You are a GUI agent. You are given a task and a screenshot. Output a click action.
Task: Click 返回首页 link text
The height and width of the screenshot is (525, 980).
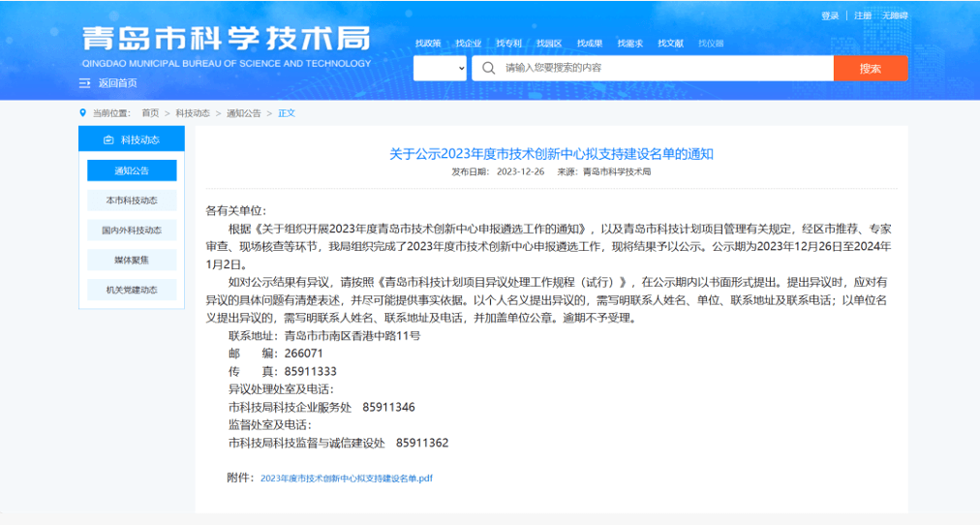pos(117,83)
